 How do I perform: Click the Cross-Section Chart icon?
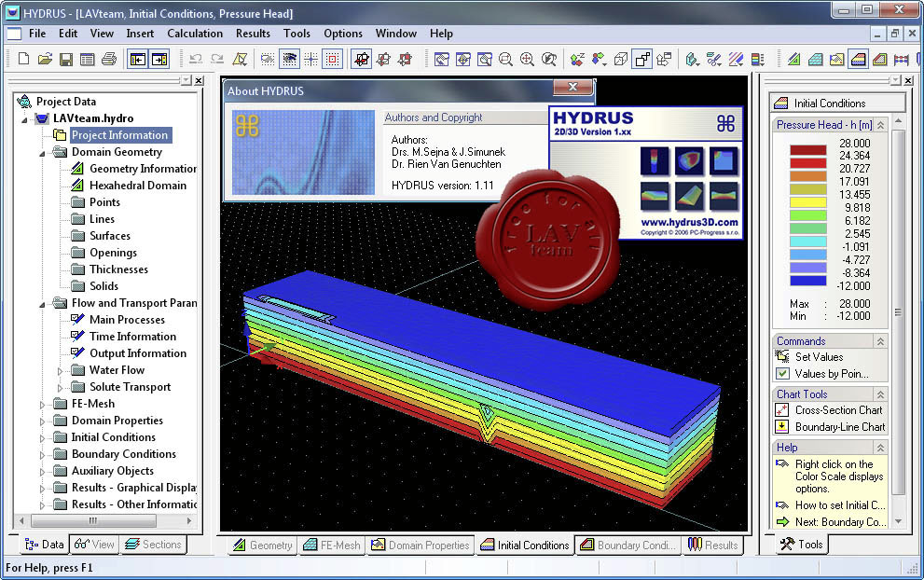tap(782, 409)
